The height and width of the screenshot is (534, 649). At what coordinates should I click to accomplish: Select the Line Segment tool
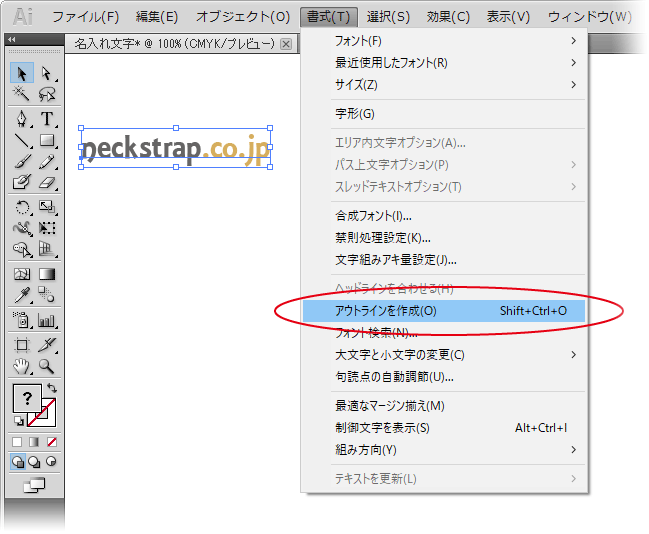(x=22, y=141)
